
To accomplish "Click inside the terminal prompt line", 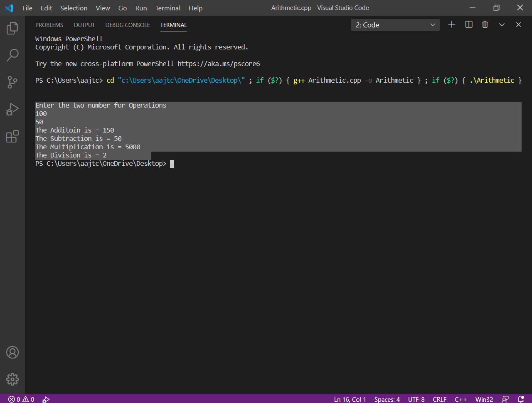I will click(208, 163).
